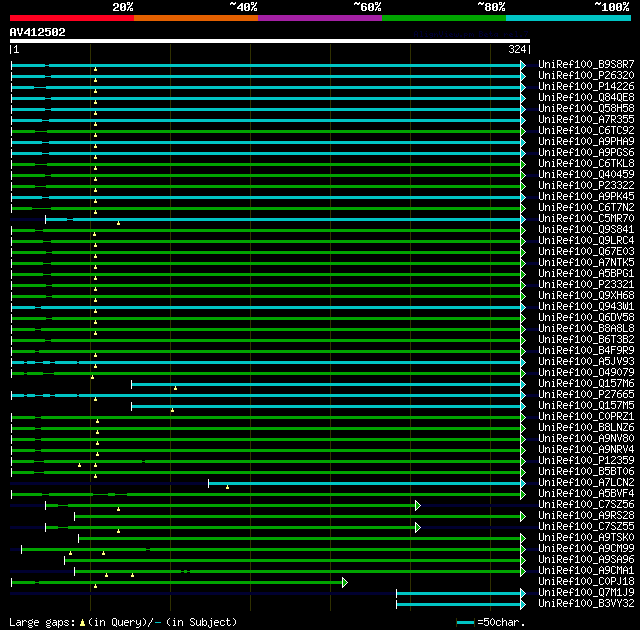Select UniRef100_C0PRZ1 hit name
Screen dimensions: 640x630
pos(586,417)
